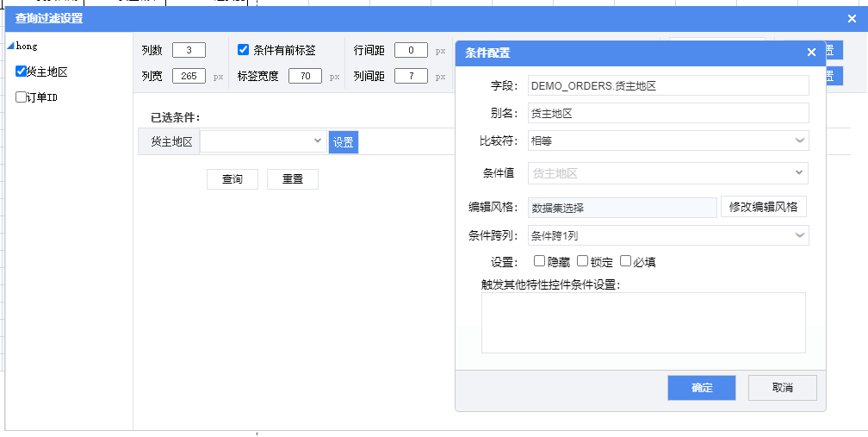The image size is (868, 437).
Task: Click the 别名 input field
Action: tap(667, 113)
